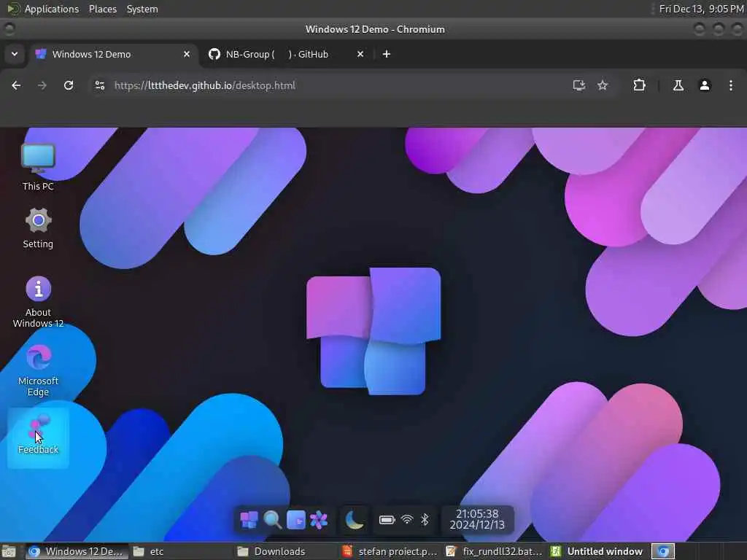Close the NB-Group GitHub tab
Image resolution: width=747 pixels, height=560 pixels.
(360, 54)
